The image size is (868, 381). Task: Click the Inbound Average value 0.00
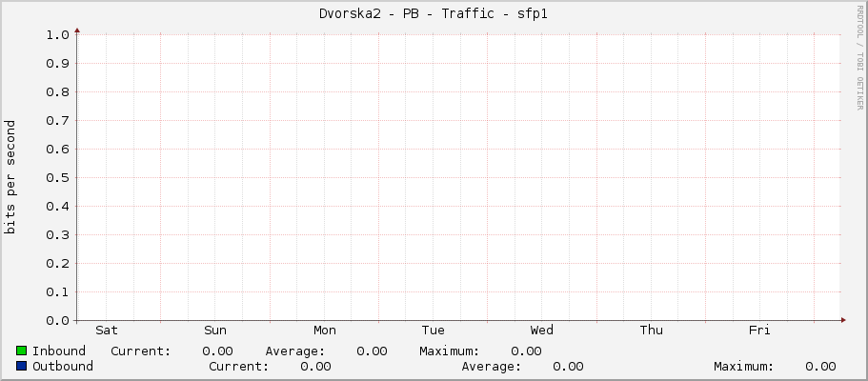(372, 351)
